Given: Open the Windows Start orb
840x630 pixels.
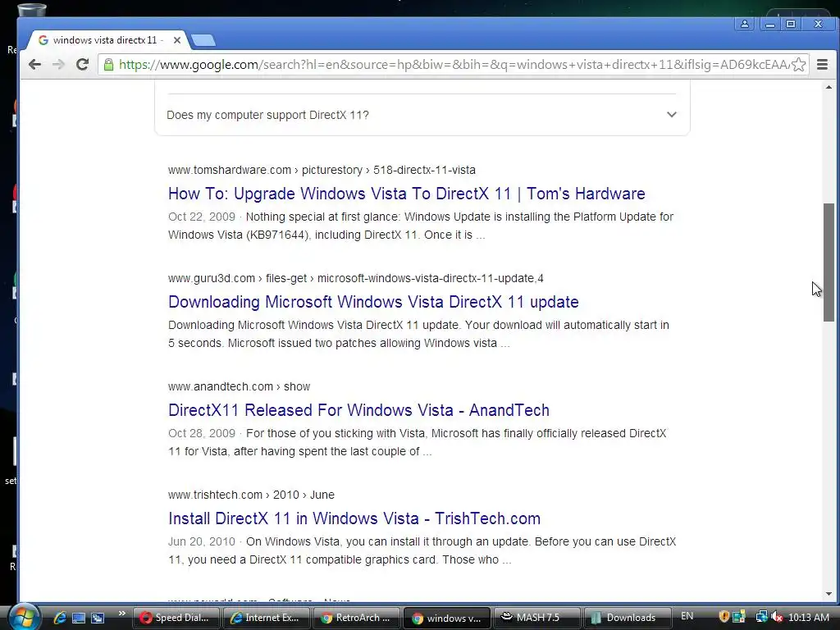Looking at the screenshot, I should pyautogui.click(x=23, y=617).
